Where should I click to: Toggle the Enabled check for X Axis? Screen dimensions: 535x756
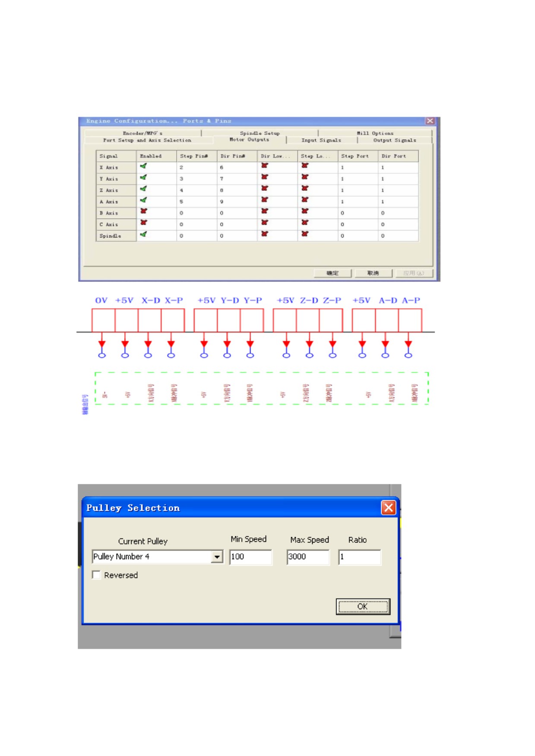coord(143,166)
